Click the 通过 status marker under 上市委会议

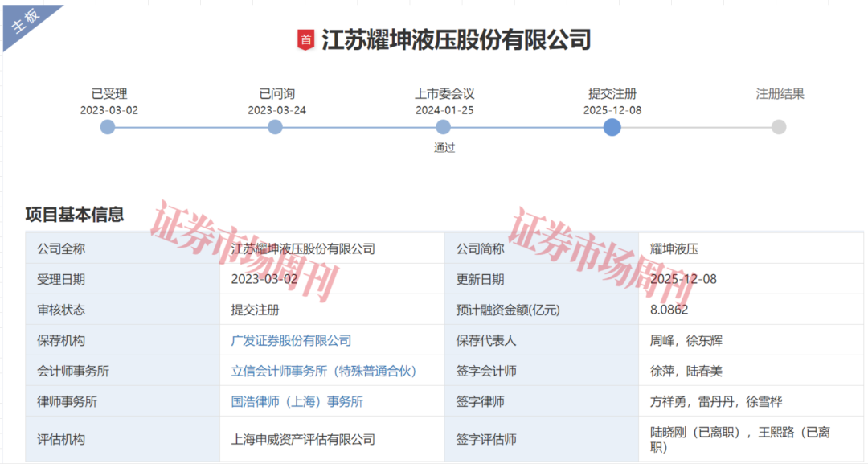[x=445, y=147]
